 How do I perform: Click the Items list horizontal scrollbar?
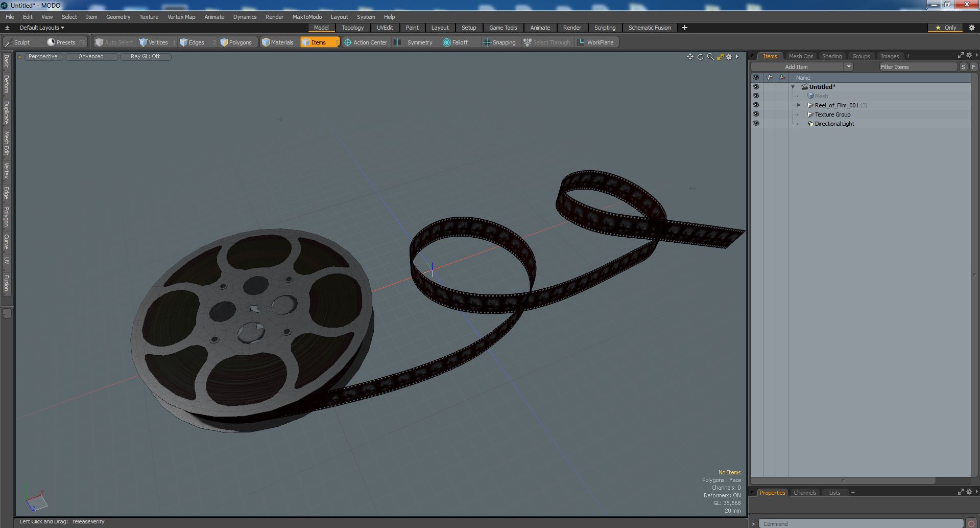pos(843,480)
